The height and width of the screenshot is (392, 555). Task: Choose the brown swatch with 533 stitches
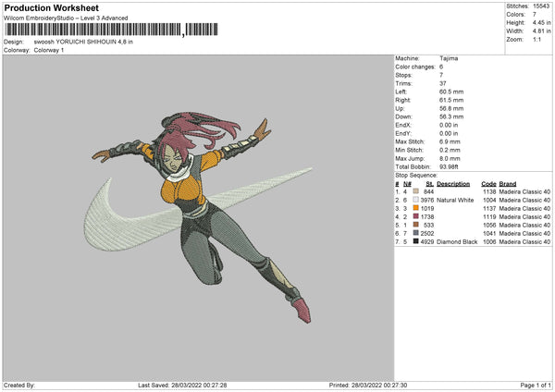point(416,224)
